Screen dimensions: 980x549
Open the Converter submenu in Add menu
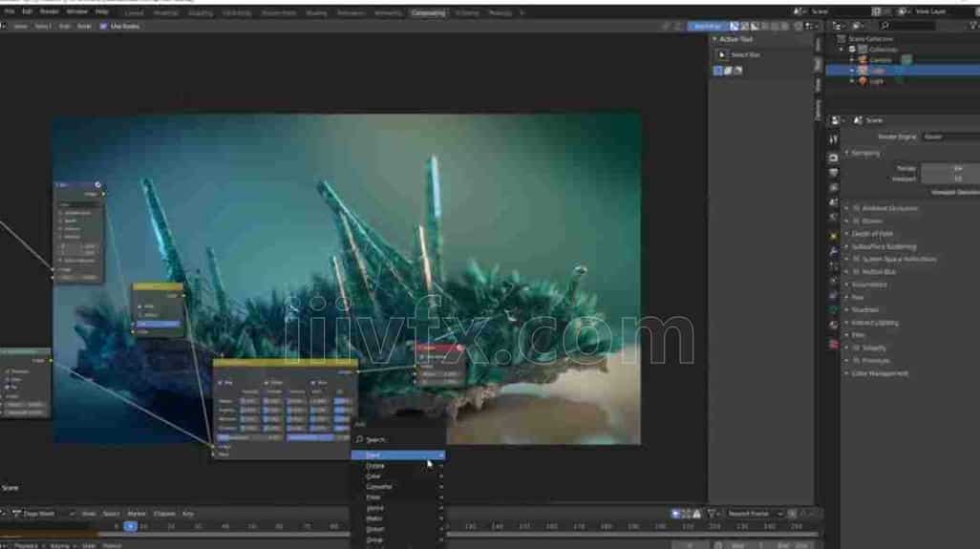point(397,487)
